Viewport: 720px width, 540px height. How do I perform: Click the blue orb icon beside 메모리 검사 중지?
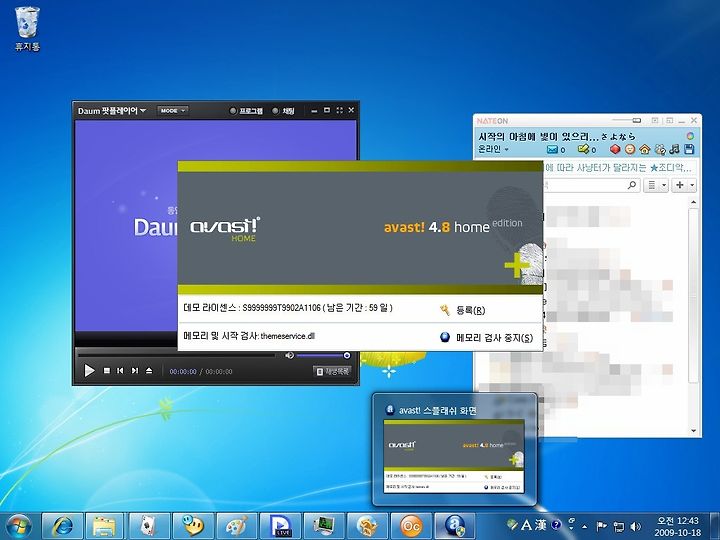444,337
